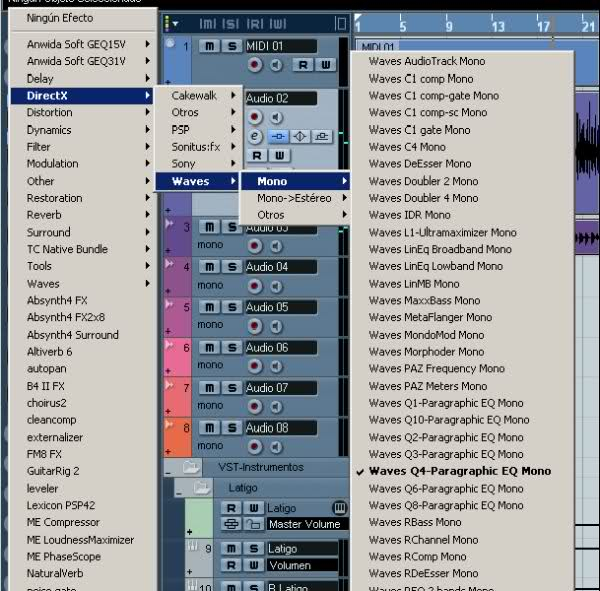The width and height of the screenshot is (600, 591).
Task: Enable read automation on MIDI 01
Action: (301, 65)
